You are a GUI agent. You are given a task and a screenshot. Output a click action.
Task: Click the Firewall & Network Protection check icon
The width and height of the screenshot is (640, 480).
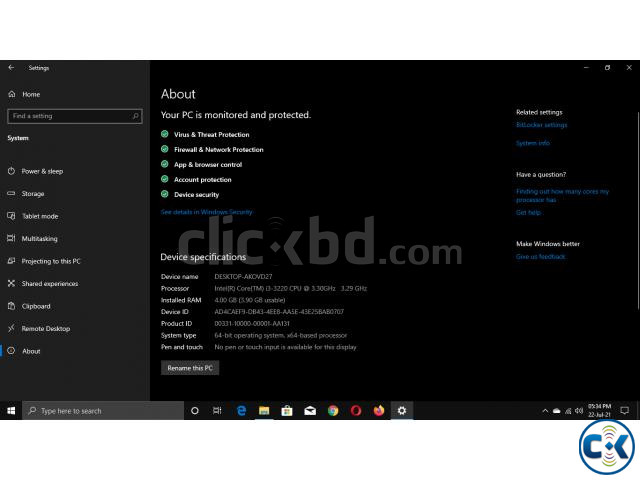click(x=164, y=149)
